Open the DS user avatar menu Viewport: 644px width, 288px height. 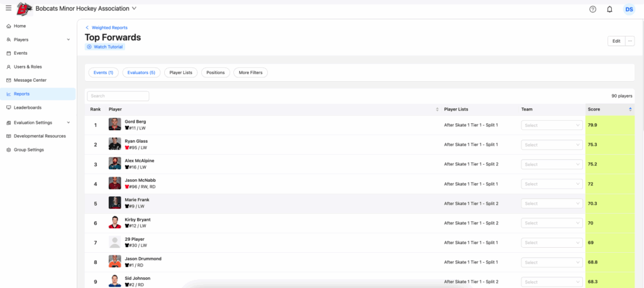click(629, 9)
